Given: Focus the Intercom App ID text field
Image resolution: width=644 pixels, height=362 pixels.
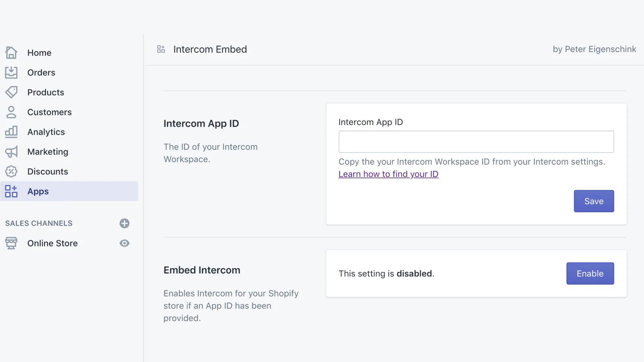Looking at the screenshot, I should click(x=476, y=142).
